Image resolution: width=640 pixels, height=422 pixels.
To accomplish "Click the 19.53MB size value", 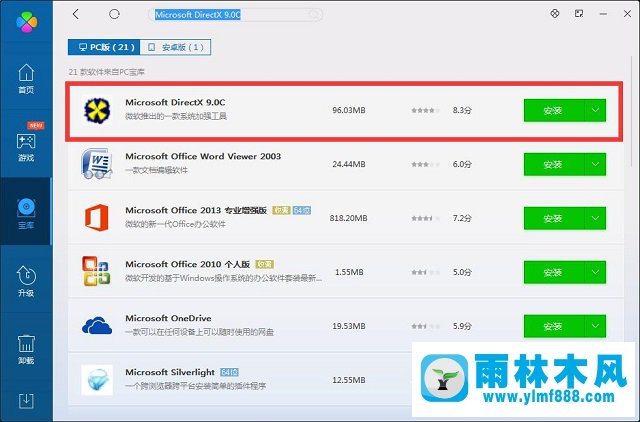I will coord(349,326).
